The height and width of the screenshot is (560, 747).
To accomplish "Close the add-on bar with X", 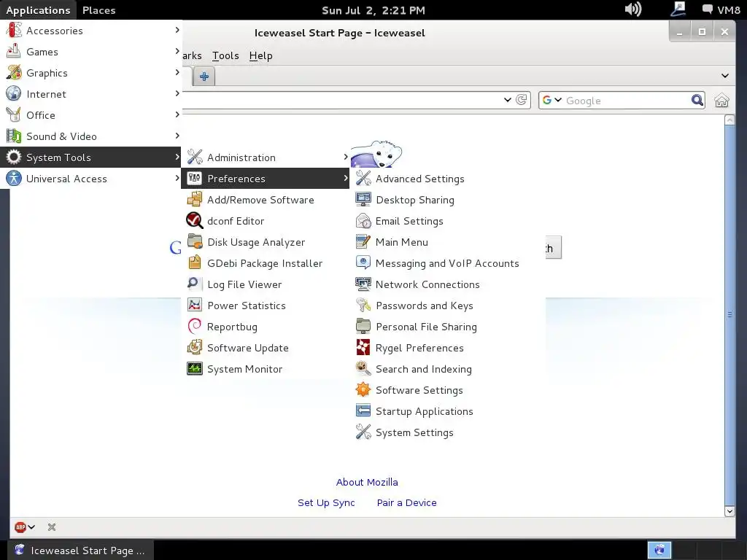I will 52,527.
